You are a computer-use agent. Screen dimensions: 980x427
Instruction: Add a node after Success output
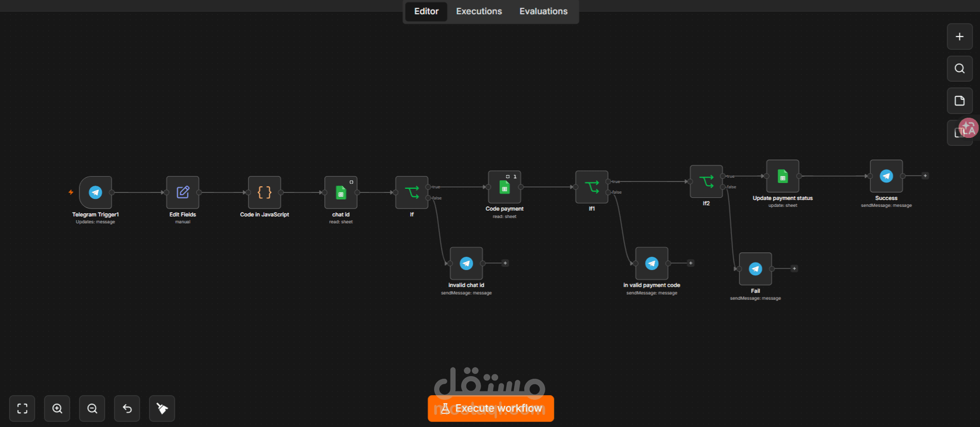click(x=925, y=176)
